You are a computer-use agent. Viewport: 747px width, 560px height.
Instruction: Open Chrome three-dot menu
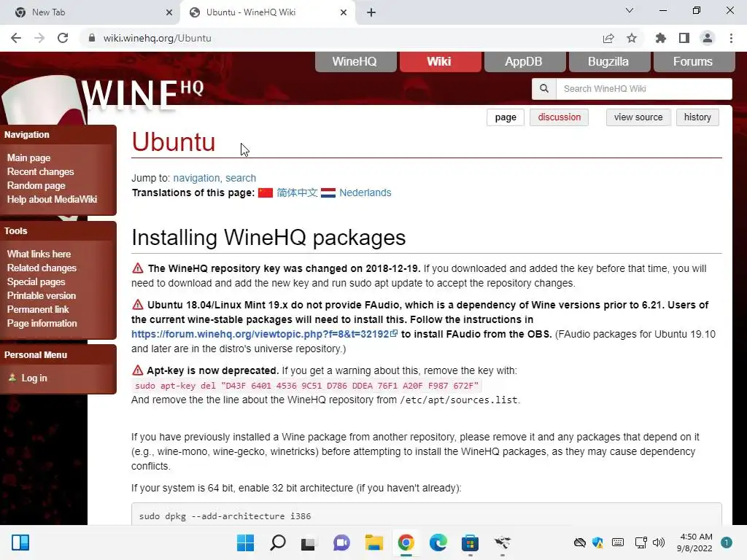click(x=731, y=38)
